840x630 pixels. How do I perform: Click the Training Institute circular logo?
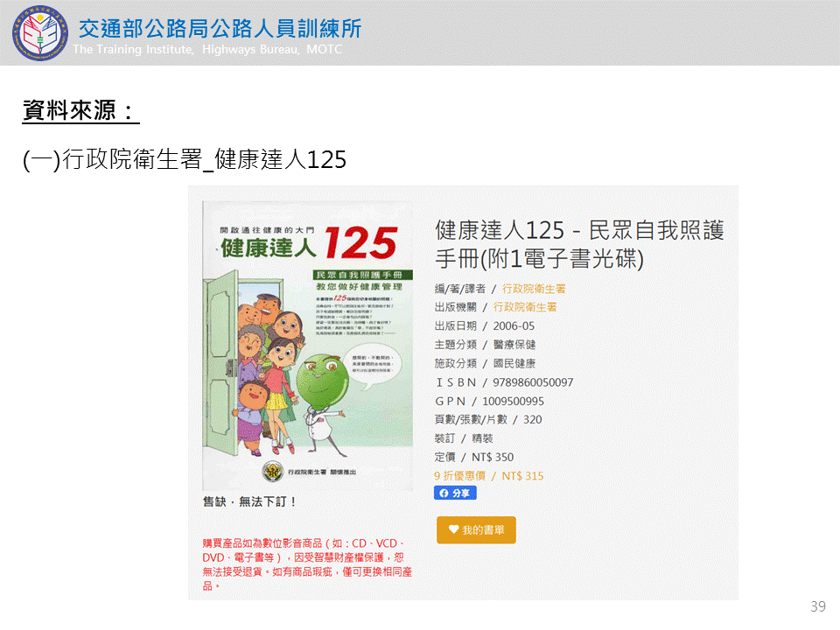[x=40, y=33]
